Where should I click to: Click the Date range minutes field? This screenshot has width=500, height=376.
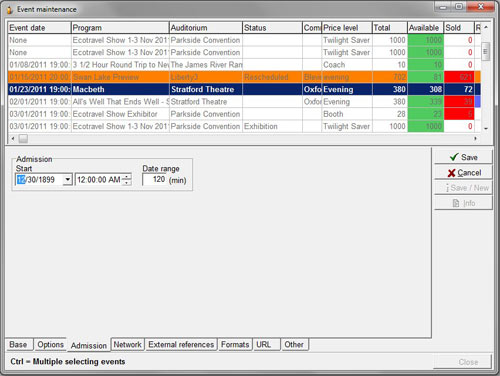154,180
